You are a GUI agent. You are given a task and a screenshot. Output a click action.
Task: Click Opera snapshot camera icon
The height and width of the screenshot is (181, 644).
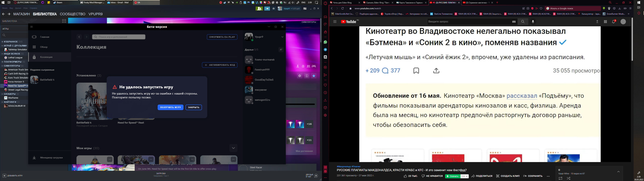[x=528, y=9]
